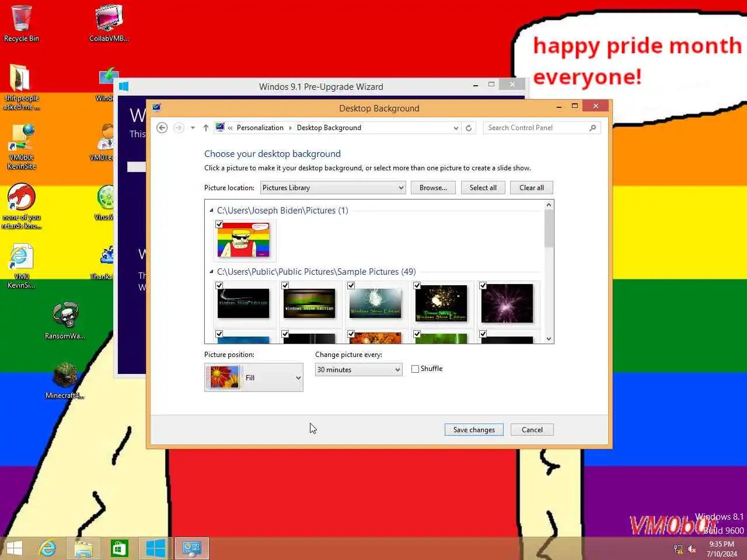This screenshot has width=747, height=560.
Task: Open the 'shit people asked me' folder icon
Action: [x=22, y=86]
